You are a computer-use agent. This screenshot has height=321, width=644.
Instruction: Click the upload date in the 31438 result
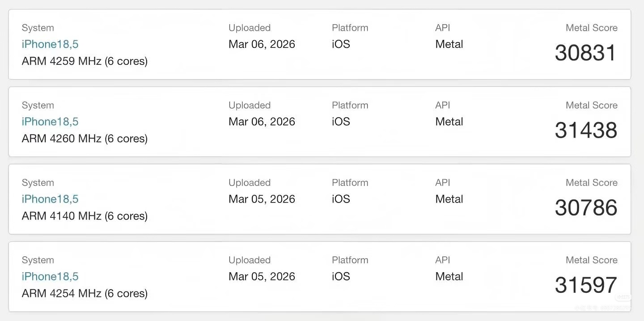tap(262, 122)
